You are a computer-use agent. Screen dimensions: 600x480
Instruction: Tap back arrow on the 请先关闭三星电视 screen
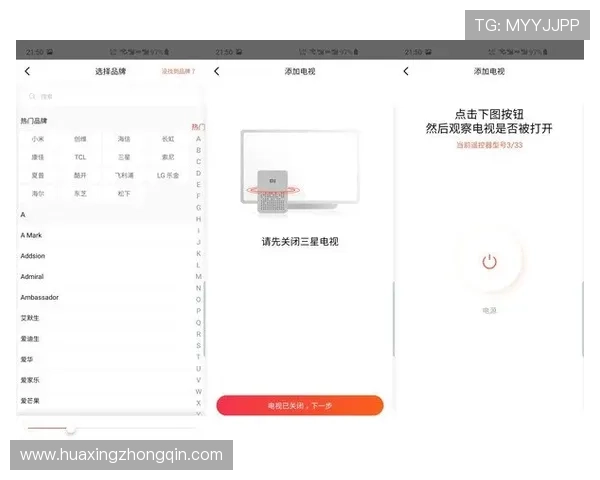[x=217, y=71]
